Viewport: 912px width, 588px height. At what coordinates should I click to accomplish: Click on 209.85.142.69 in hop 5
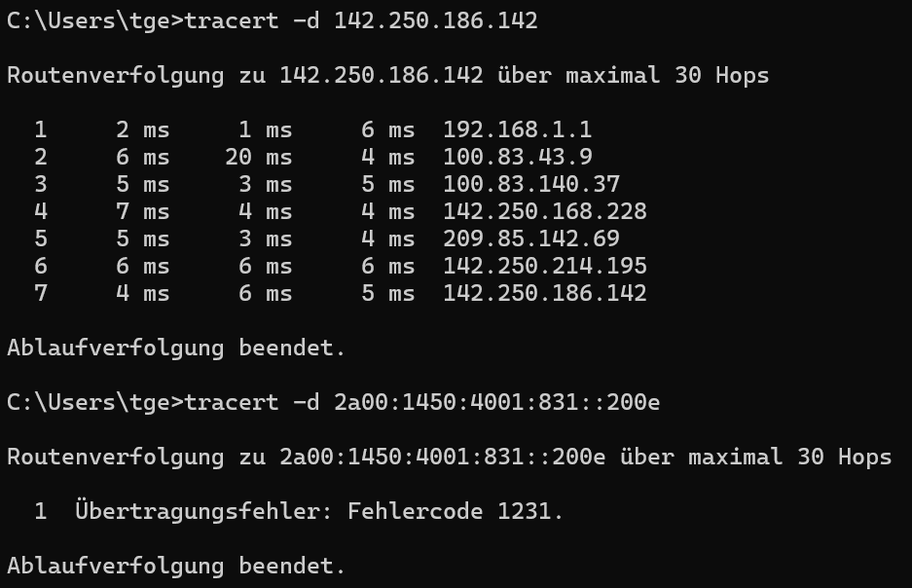(x=531, y=239)
